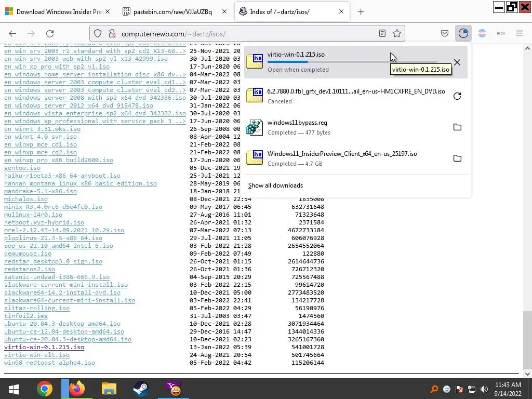The width and height of the screenshot is (532, 399).
Task: Click mulinux-14r0.iso link
Action: pyautogui.click(x=33, y=215)
